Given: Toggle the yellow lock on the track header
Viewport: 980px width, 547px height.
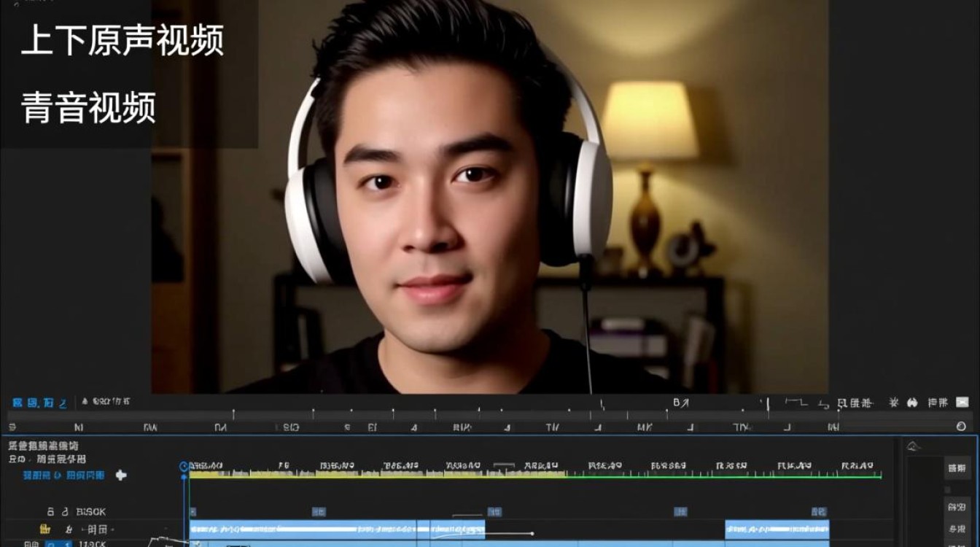Looking at the screenshot, I should tap(45, 529).
